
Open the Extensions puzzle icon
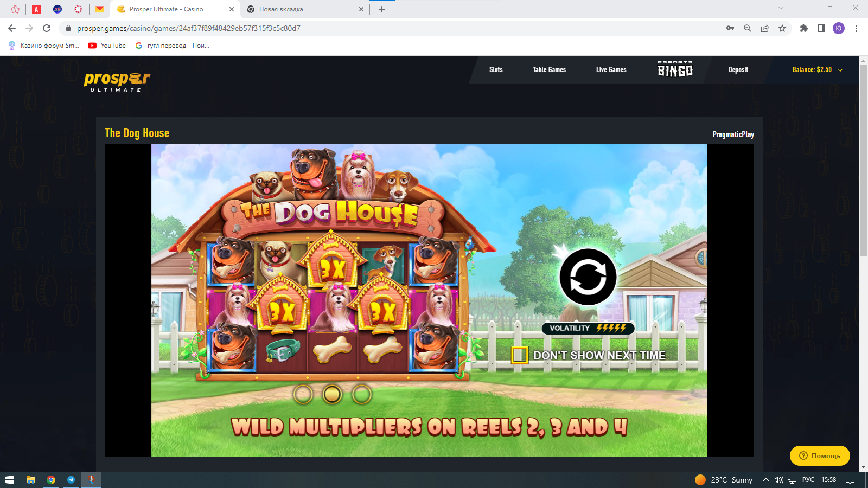click(x=804, y=28)
